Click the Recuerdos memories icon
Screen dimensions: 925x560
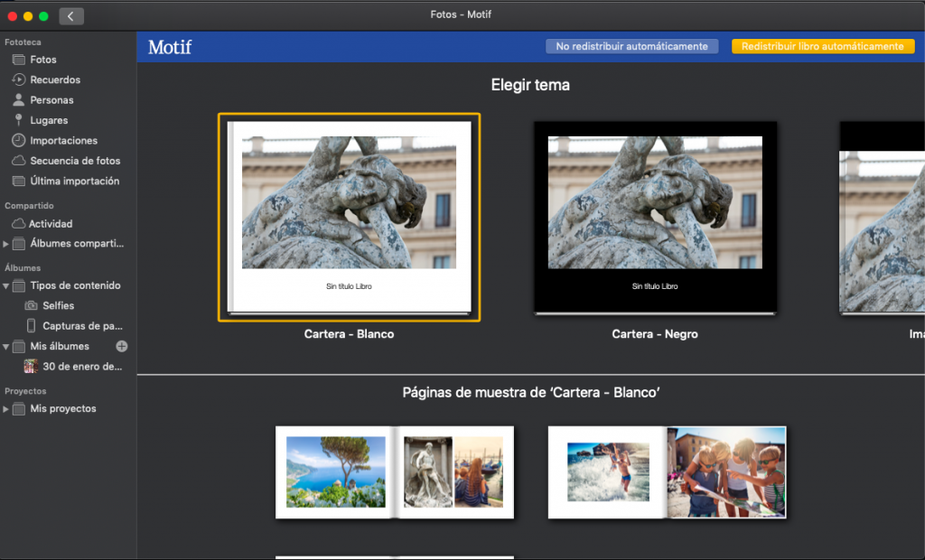tap(19, 79)
